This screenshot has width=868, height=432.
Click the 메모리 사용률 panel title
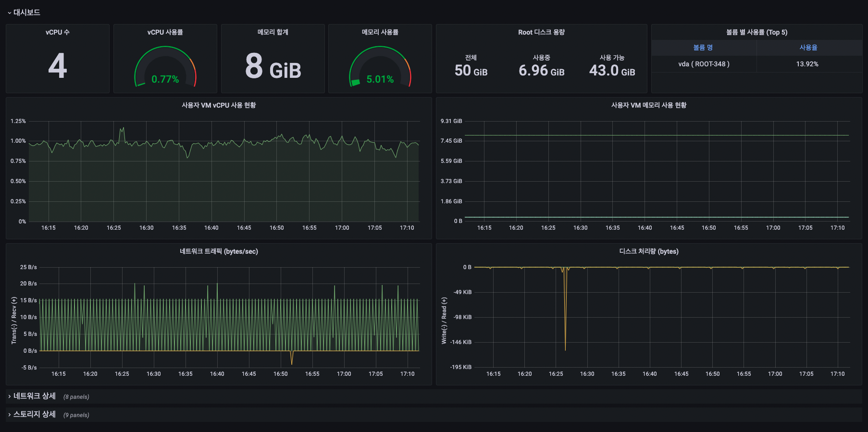tap(380, 32)
